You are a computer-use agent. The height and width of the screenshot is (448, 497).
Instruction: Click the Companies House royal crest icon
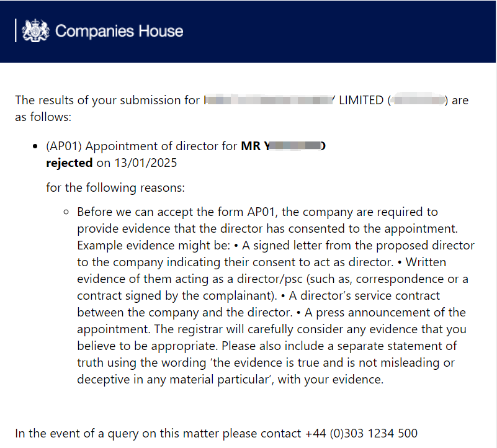tap(35, 30)
